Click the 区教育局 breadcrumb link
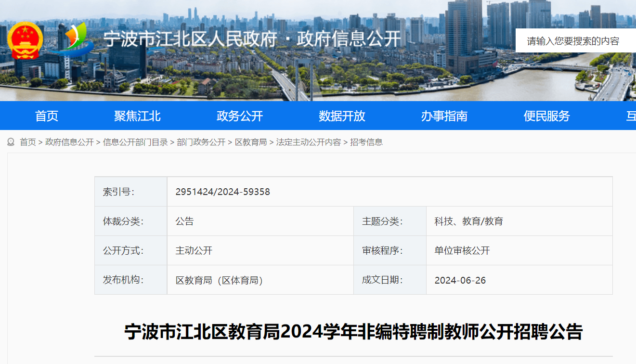 250,142
